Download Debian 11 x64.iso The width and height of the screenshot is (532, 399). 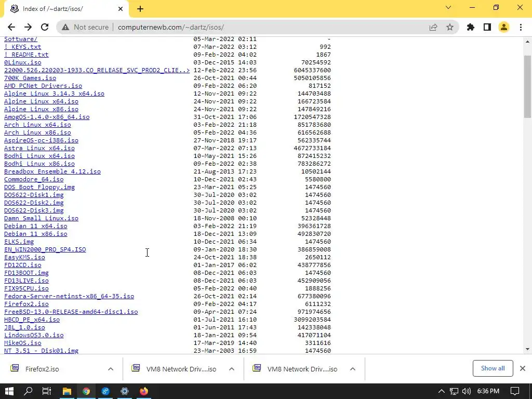click(36, 227)
